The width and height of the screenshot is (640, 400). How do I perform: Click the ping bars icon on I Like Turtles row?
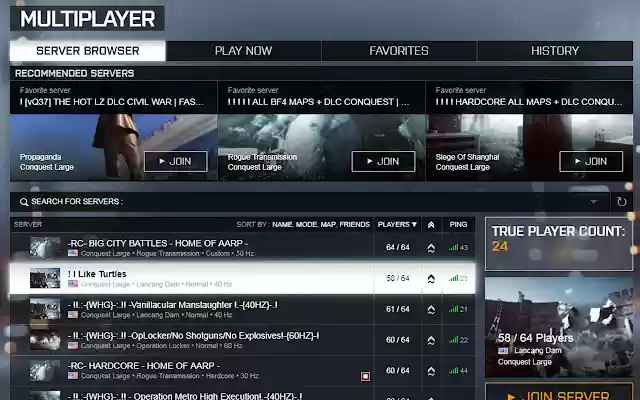pyautogui.click(x=453, y=278)
